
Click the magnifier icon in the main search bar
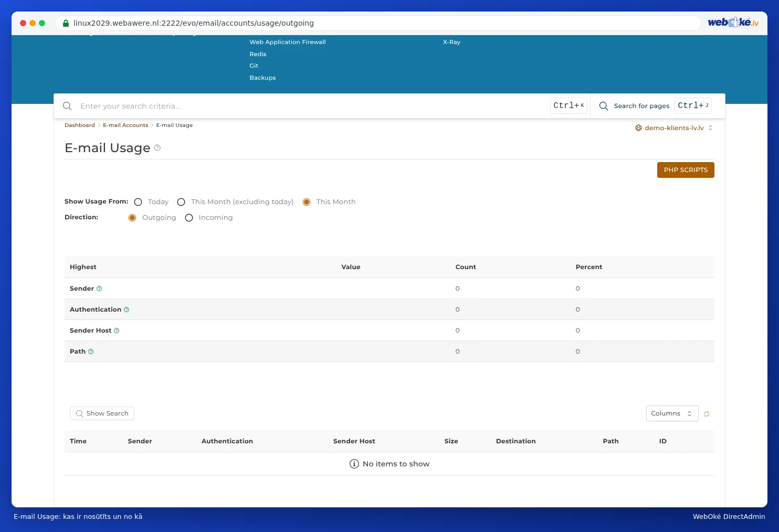(x=67, y=106)
